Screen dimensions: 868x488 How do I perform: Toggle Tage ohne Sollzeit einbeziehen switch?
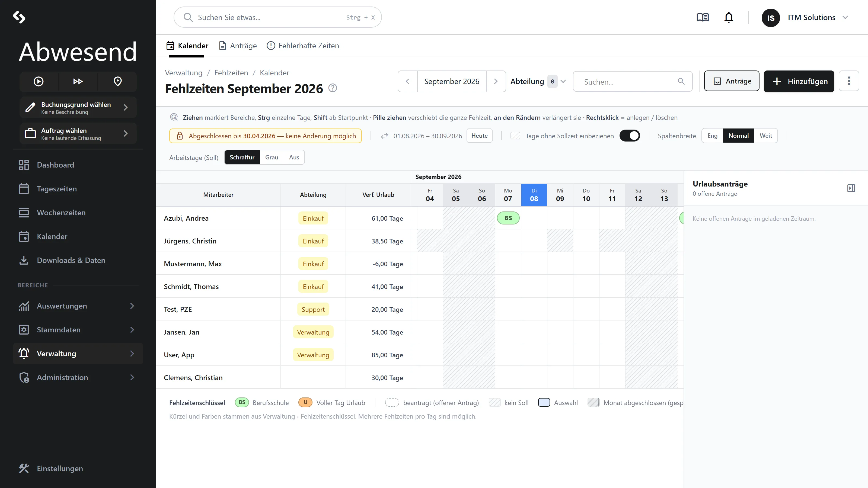[629, 136]
